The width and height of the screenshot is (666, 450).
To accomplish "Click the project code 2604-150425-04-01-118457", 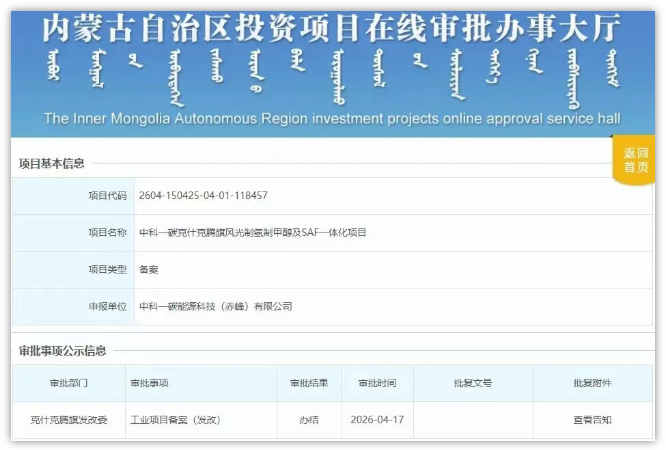I will 203,196.
